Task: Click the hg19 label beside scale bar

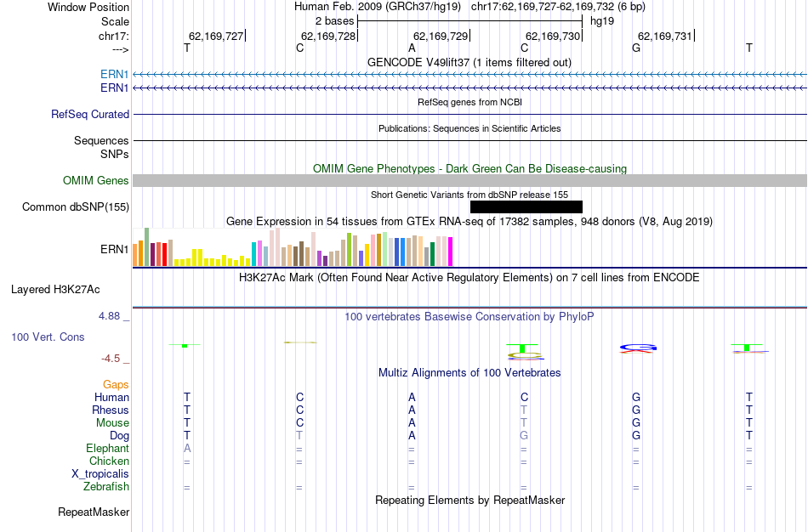Action: tap(602, 21)
